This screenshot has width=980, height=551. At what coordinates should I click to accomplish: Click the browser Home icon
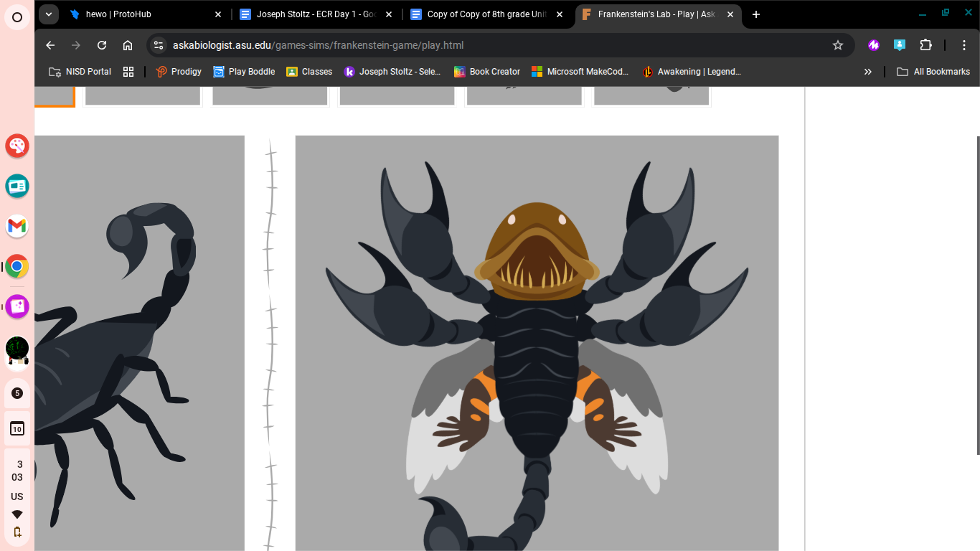point(128,44)
